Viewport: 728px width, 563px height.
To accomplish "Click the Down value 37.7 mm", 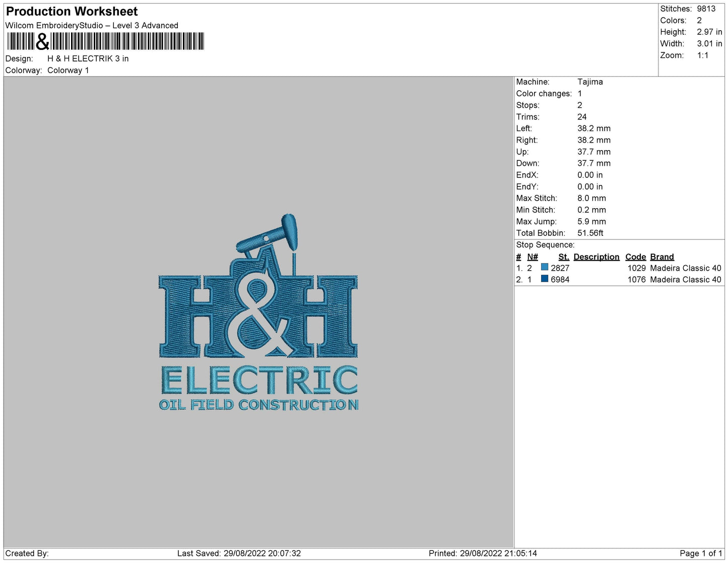I will point(594,163).
